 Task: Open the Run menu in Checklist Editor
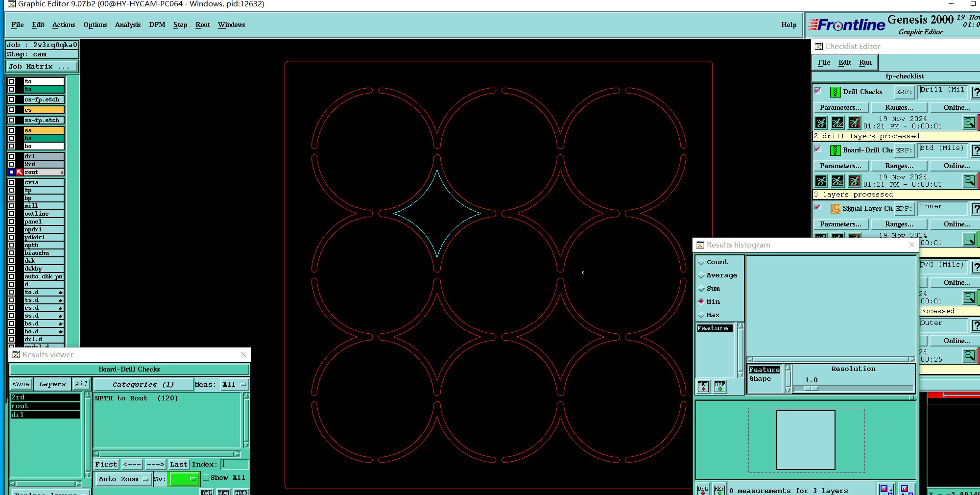[865, 62]
